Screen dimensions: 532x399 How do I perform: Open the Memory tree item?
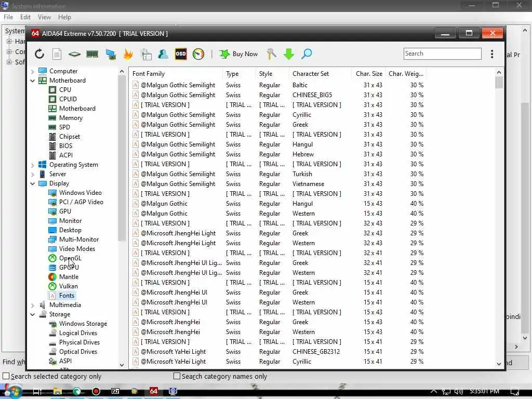tap(71, 118)
